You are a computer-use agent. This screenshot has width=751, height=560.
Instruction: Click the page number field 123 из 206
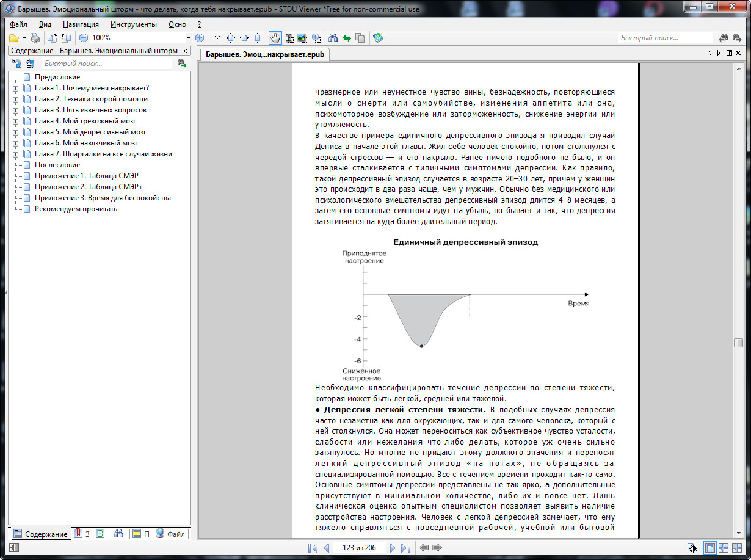[x=360, y=548]
